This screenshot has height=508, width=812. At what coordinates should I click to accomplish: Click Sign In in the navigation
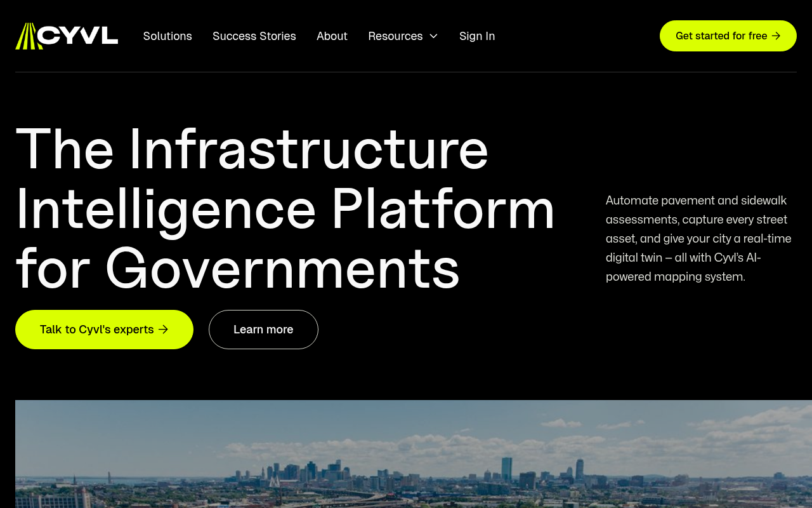[x=477, y=36]
